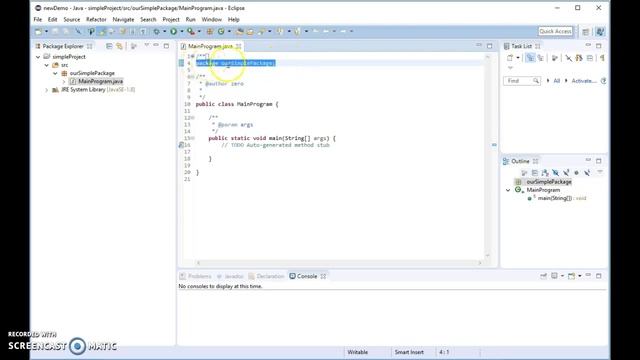Maximize the editor area

click(x=489, y=46)
